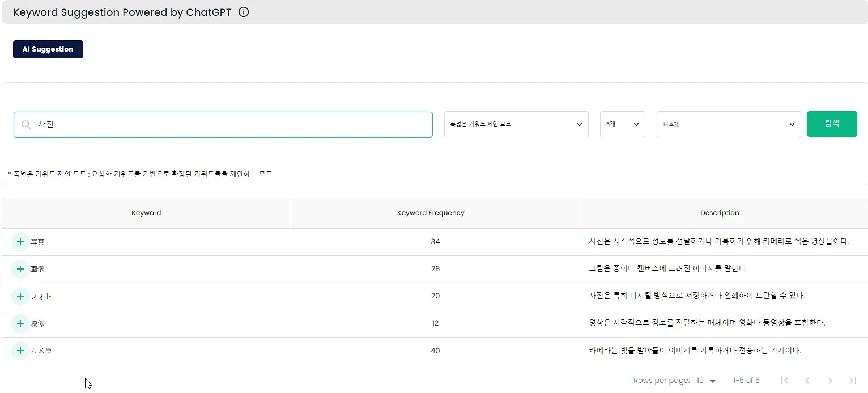Image resolution: width=868 pixels, height=393 pixels.
Task: Add the カメラ keyword with plus icon
Action: (20, 351)
